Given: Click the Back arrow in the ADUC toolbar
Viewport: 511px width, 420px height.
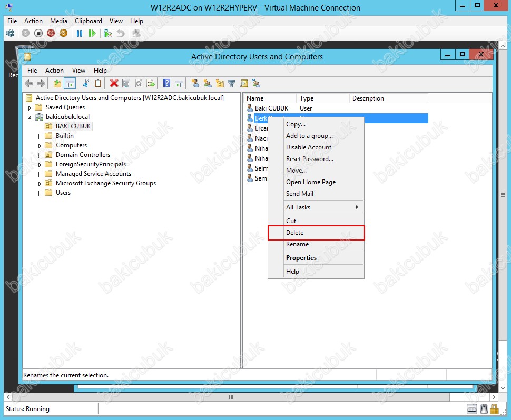Looking at the screenshot, I should [29, 84].
